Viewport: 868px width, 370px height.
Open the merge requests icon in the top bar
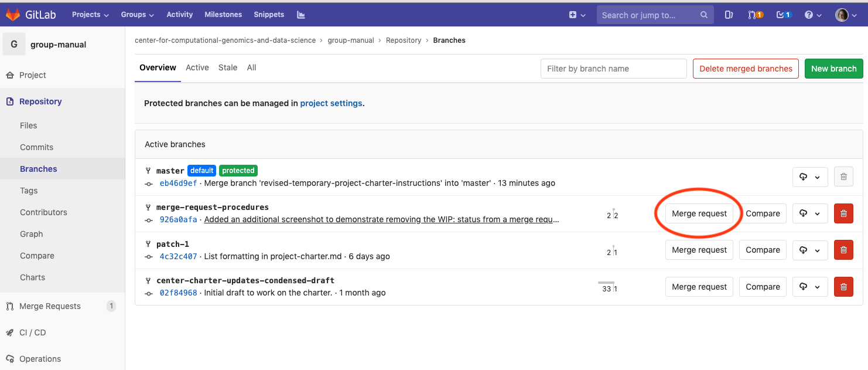pyautogui.click(x=756, y=15)
